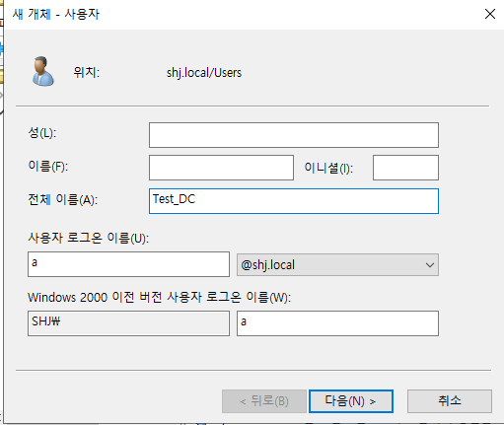Proceed with the 다음(N) next button
Screen dimensions: 504x425
click(x=351, y=401)
